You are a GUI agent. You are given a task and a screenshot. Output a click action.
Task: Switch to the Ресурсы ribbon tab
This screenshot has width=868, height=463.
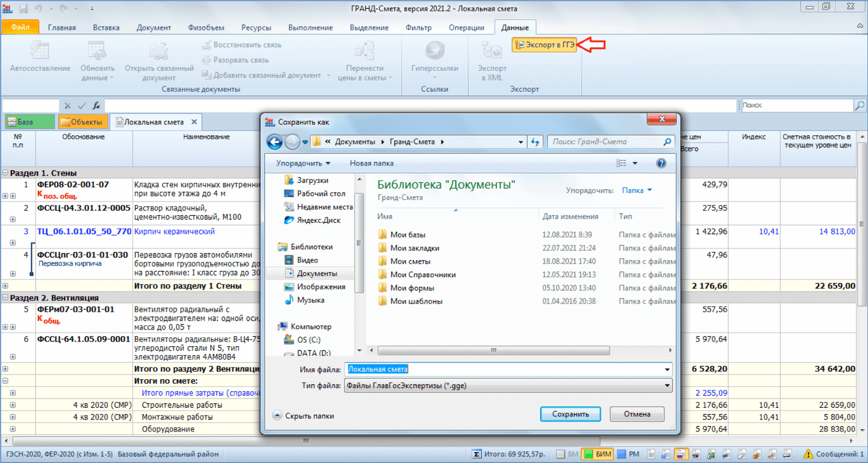pos(256,28)
